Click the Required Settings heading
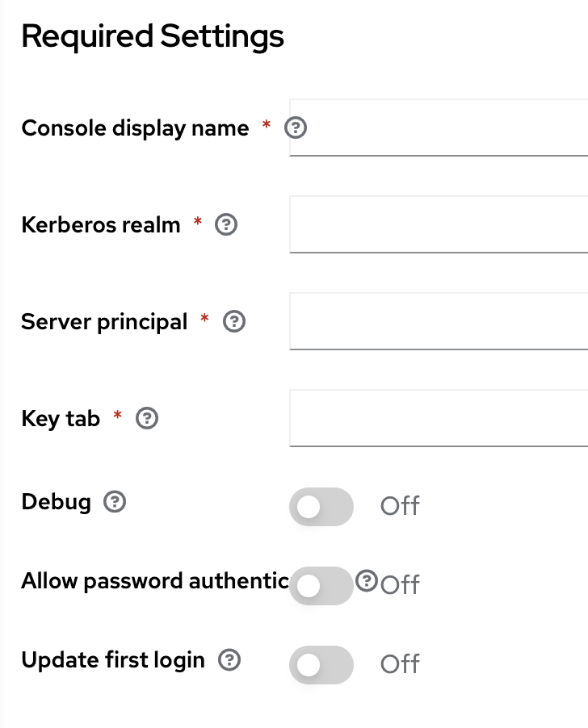This screenshot has width=588, height=728. 153,36
